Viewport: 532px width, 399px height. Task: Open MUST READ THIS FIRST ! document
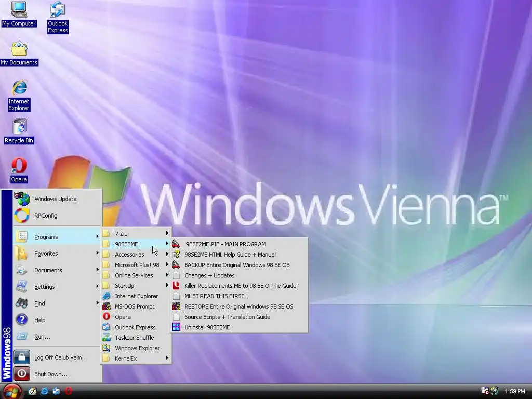(x=240, y=296)
